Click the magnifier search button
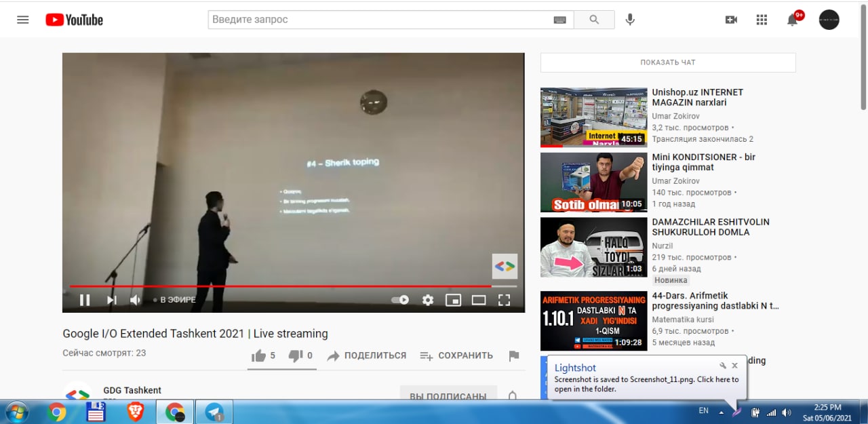This screenshot has height=424, width=868. 594,20
